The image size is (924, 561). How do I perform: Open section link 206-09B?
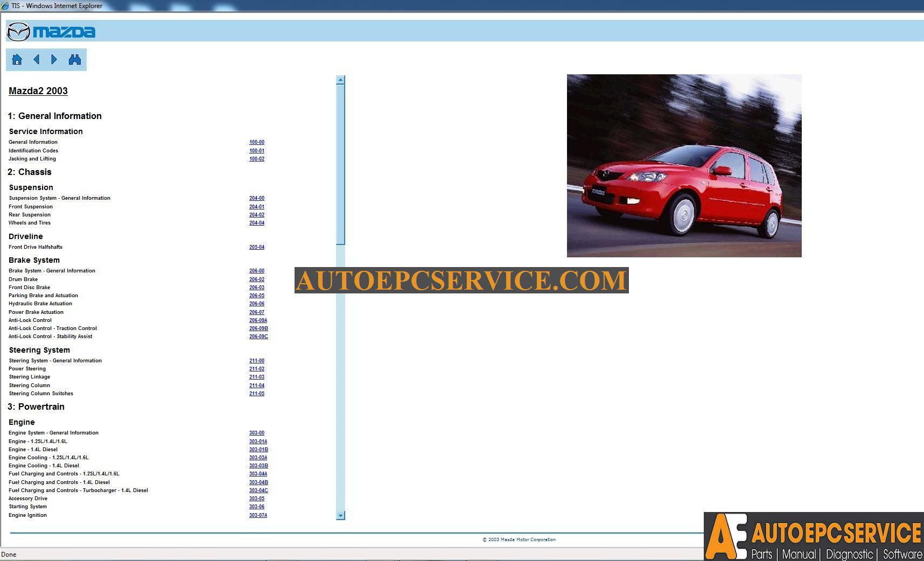[x=258, y=328]
